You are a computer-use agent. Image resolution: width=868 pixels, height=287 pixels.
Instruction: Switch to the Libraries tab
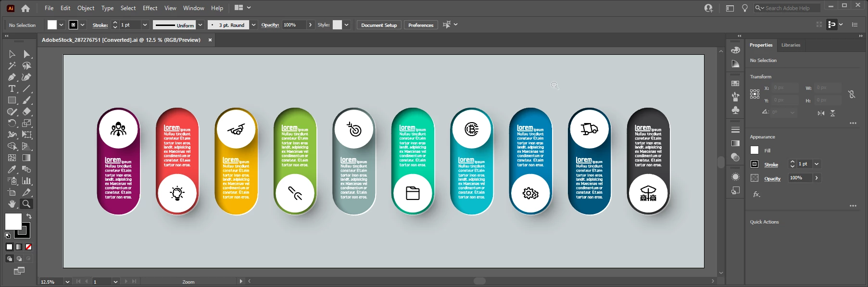[791, 45]
